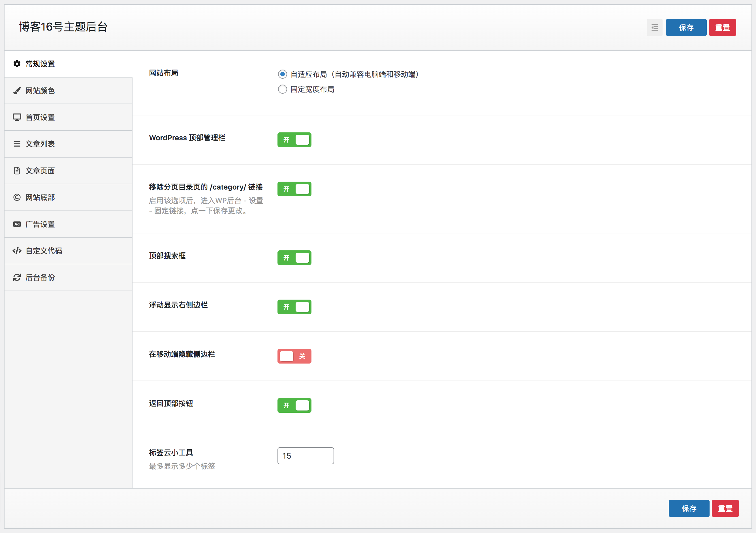Open the 首页设置 tab

click(69, 117)
